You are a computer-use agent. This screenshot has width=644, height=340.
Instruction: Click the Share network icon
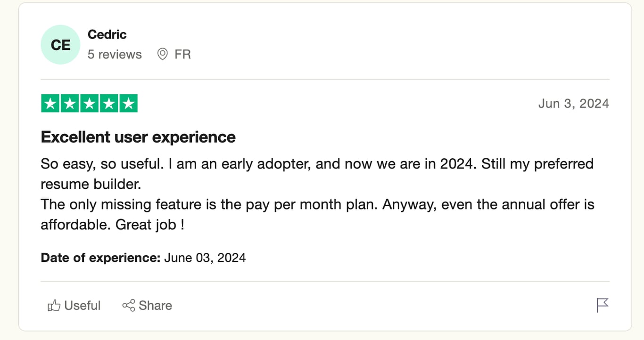128,306
